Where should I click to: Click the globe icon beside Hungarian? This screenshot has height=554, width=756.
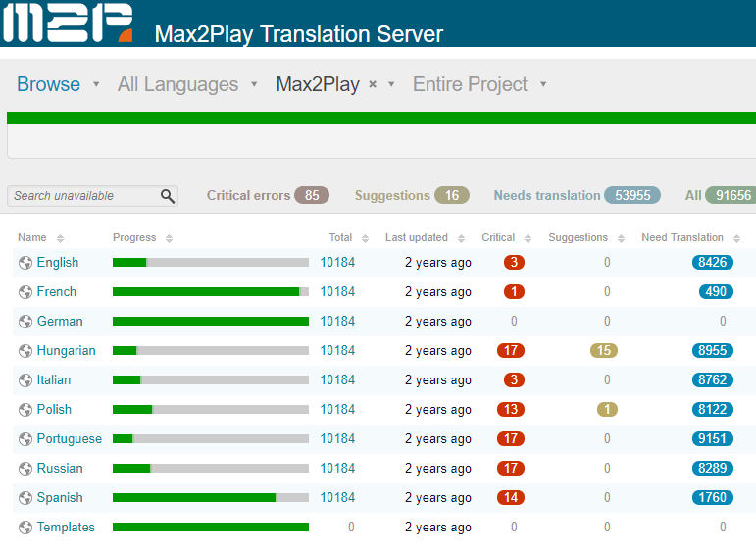point(25,351)
